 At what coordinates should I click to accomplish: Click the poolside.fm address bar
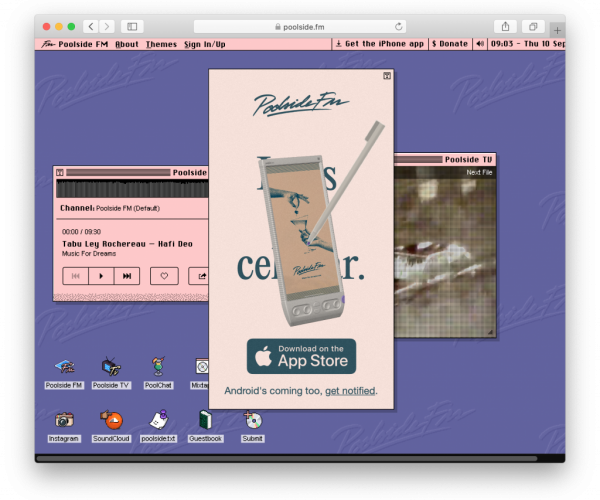click(300, 27)
